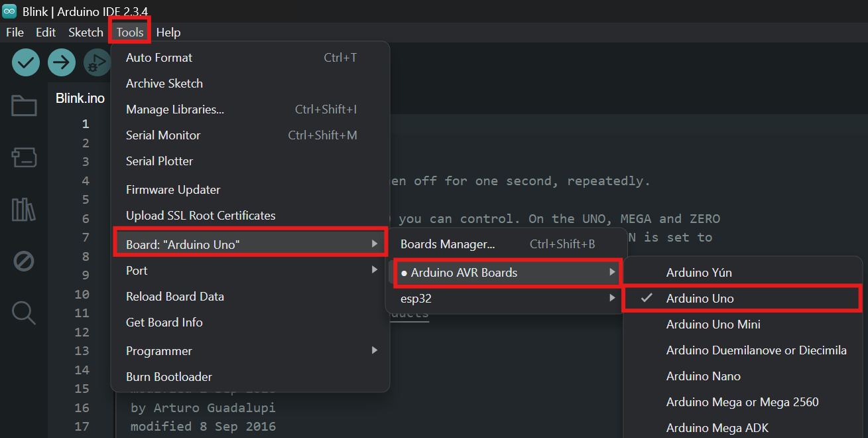Open Boards Manager from the submenu
868x438 pixels.
point(448,244)
